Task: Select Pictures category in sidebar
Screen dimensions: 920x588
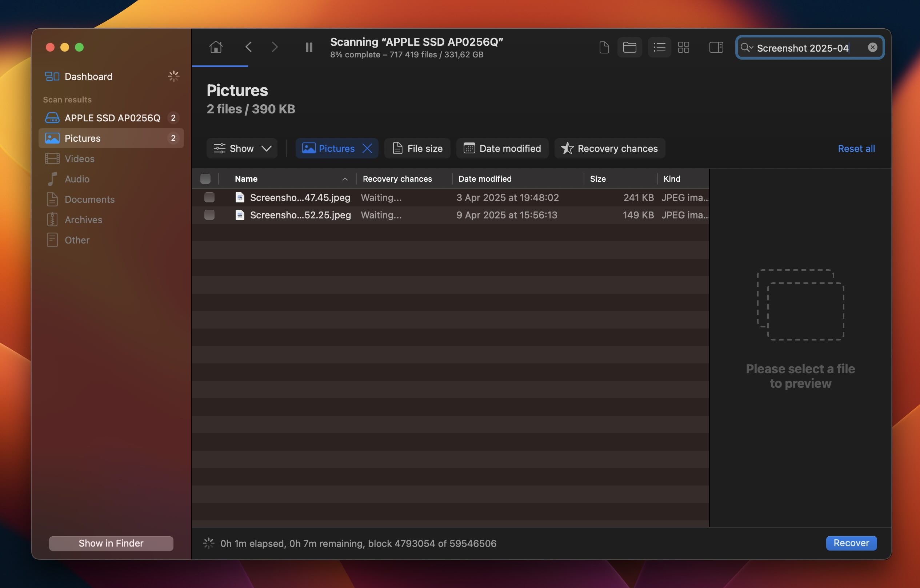Action: click(x=111, y=138)
